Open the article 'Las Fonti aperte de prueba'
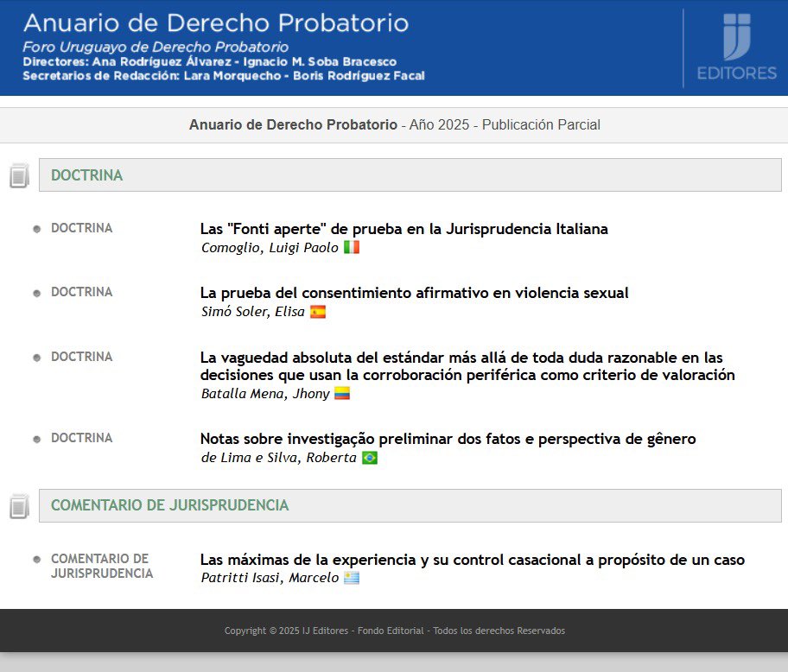788x672 pixels. point(404,228)
